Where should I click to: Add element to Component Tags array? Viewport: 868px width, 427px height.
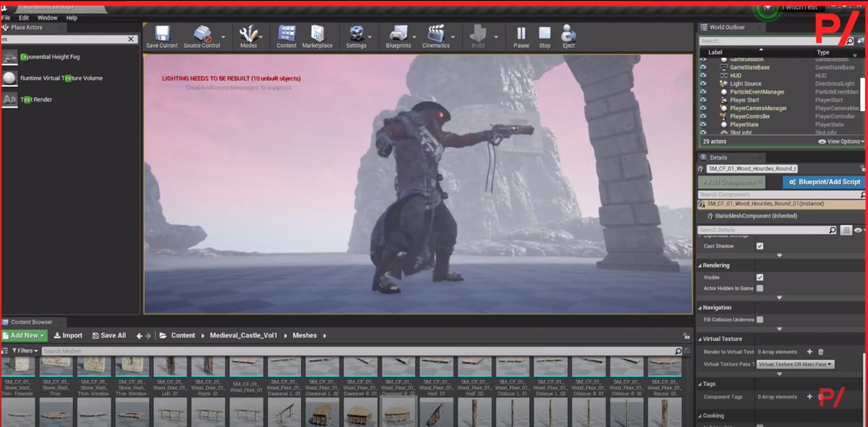tap(809, 397)
